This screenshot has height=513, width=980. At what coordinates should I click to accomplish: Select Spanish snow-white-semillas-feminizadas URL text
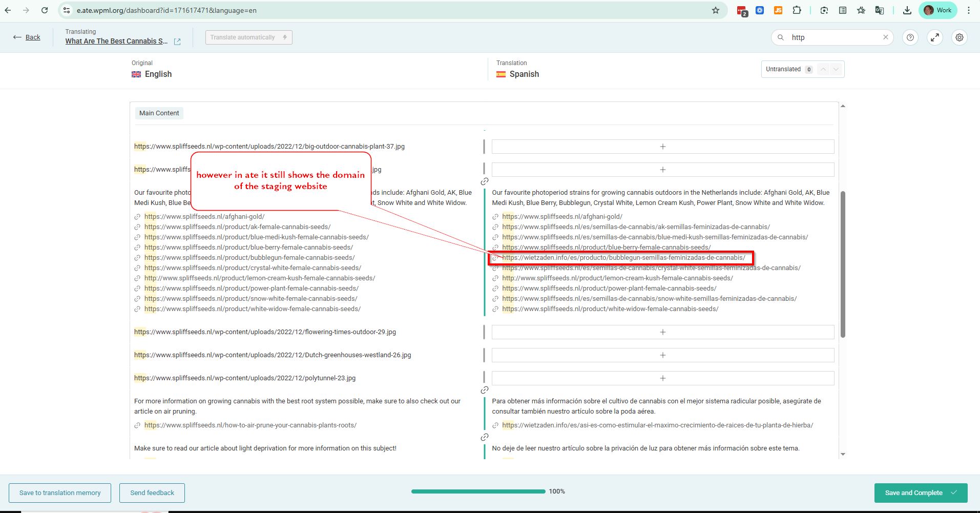[650, 299]
